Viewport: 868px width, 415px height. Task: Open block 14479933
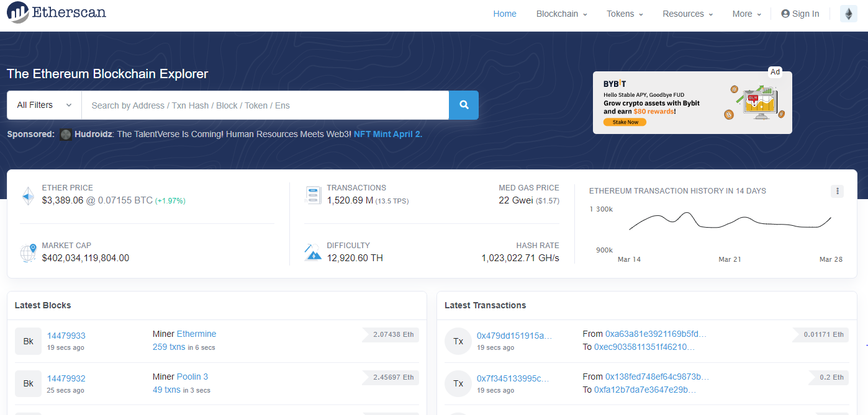click(66, 336)
